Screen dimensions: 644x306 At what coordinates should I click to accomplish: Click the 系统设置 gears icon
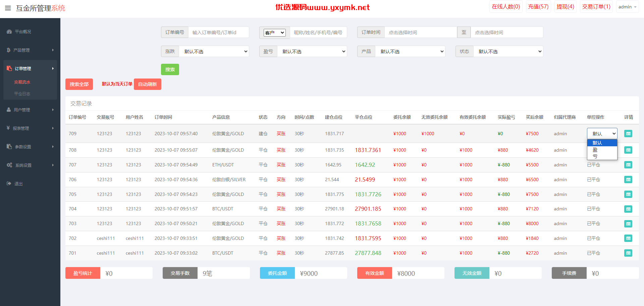pos(9,165)
